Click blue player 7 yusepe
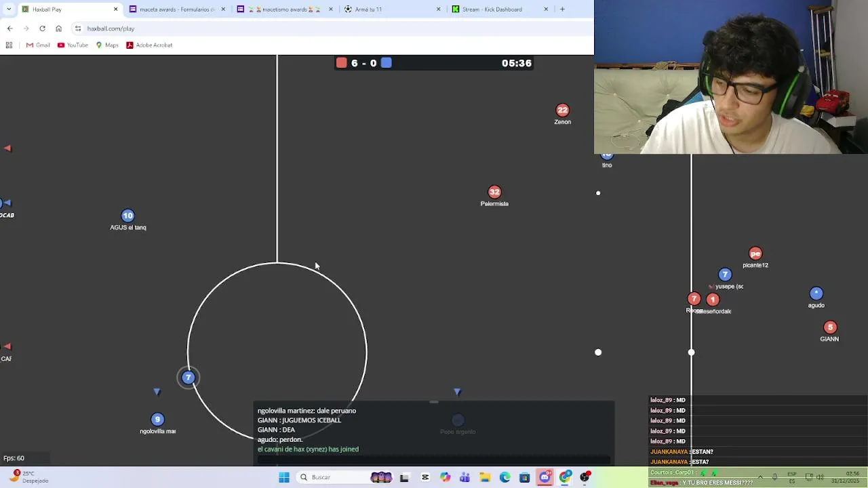This screenshot has height=488, width=868. [x=725, y=274]
